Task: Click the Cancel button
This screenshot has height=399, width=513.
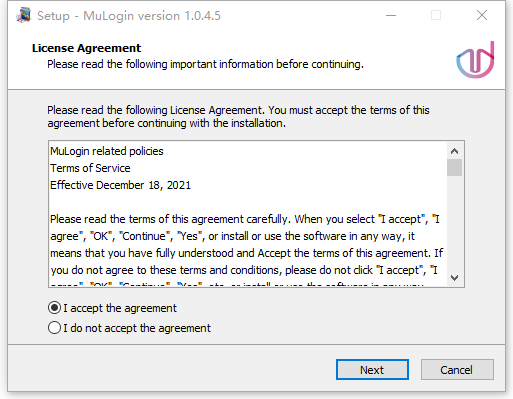Action: [x=457, y=370]
